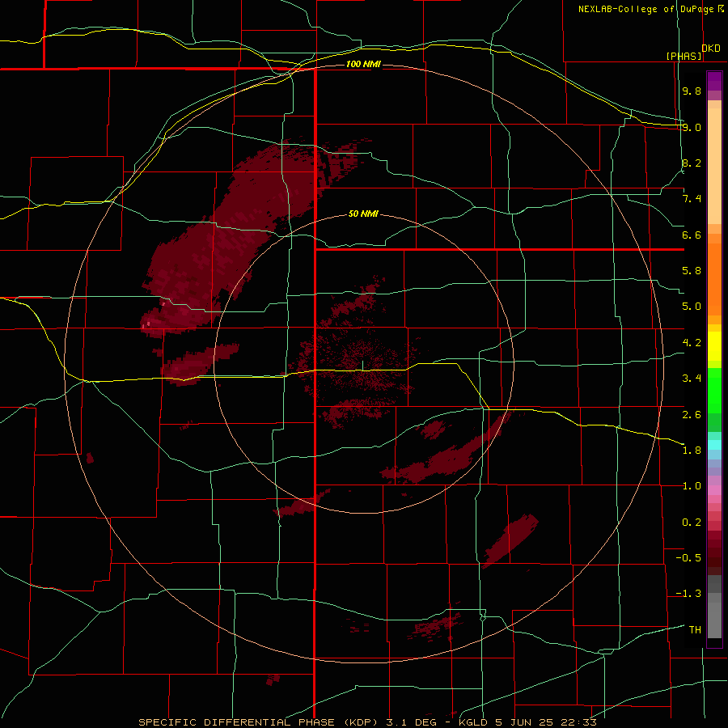The image size is (728, 728).
Task: Click the TH threshold label
Action: (x=695, y=630)
